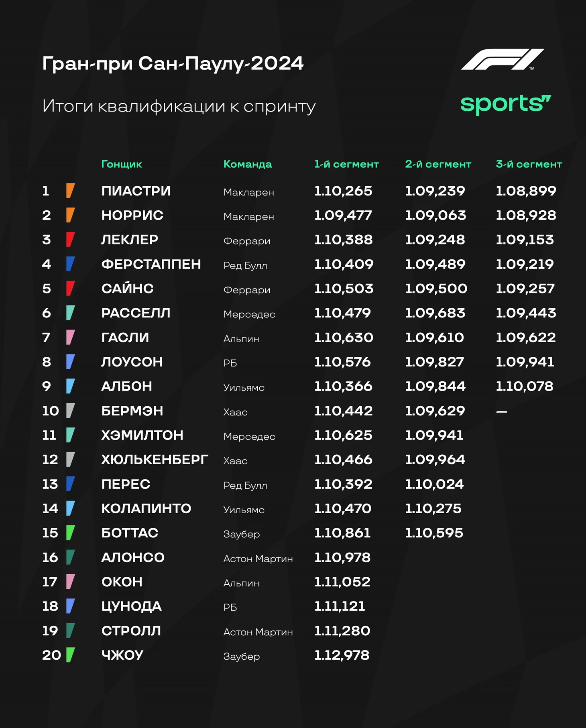
Task: Click the Команда column header
Action: [247, 164]
